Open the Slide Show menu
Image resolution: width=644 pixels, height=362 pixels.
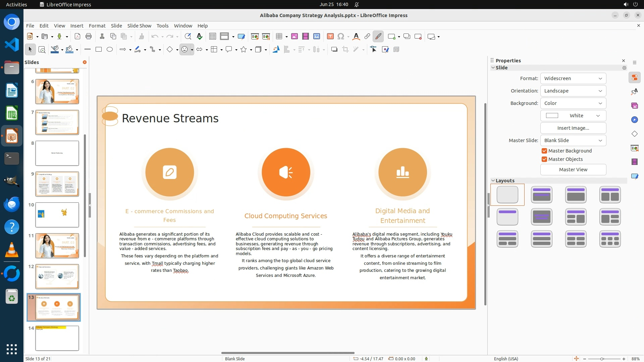click(x=139, y=26)
